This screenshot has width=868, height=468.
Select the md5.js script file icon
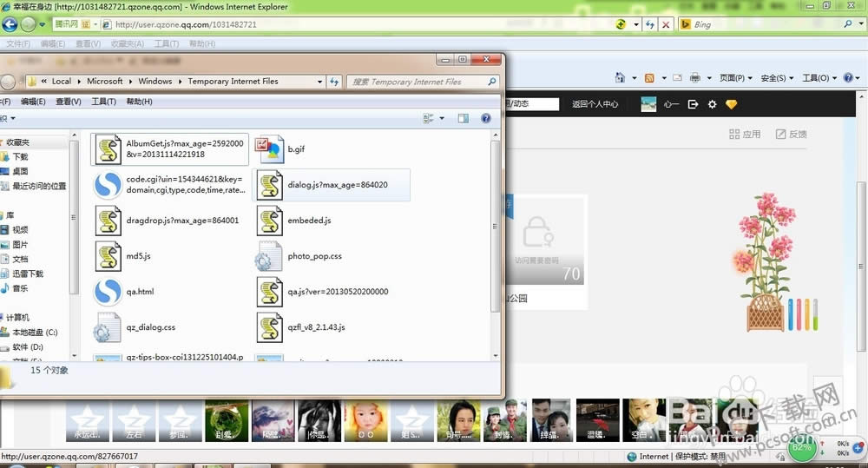click(x=108, y=256)
